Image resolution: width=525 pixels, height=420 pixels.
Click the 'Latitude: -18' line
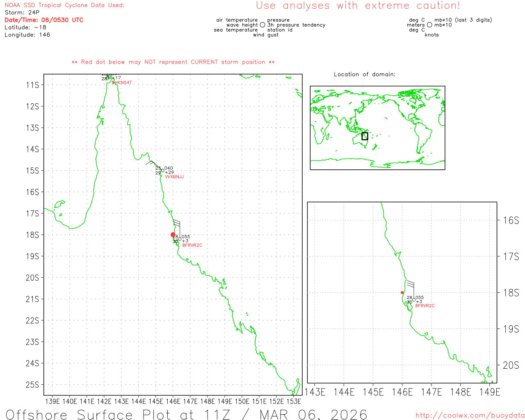coord(25,27)
